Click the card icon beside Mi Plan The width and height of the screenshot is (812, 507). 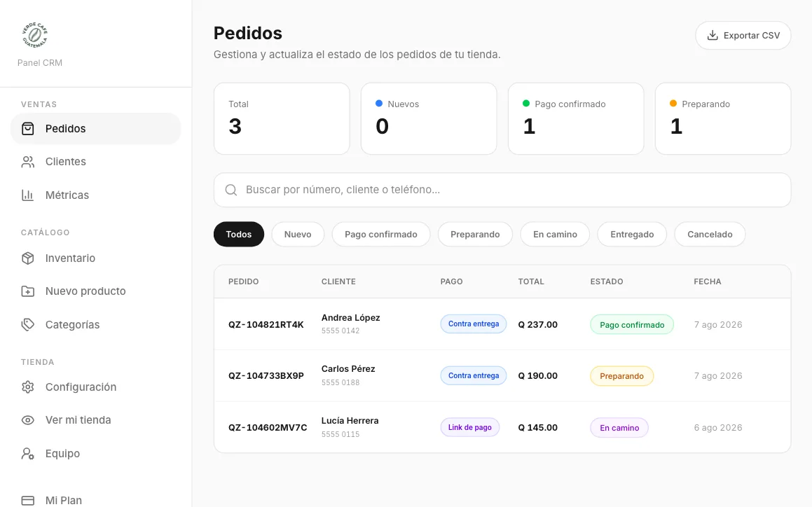[x=28, y=500]
